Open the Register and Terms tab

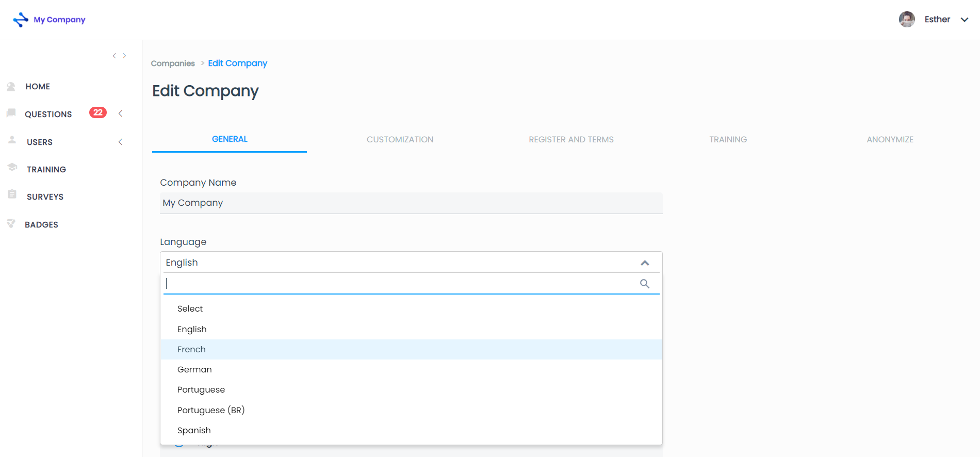(x=571, y=139)
